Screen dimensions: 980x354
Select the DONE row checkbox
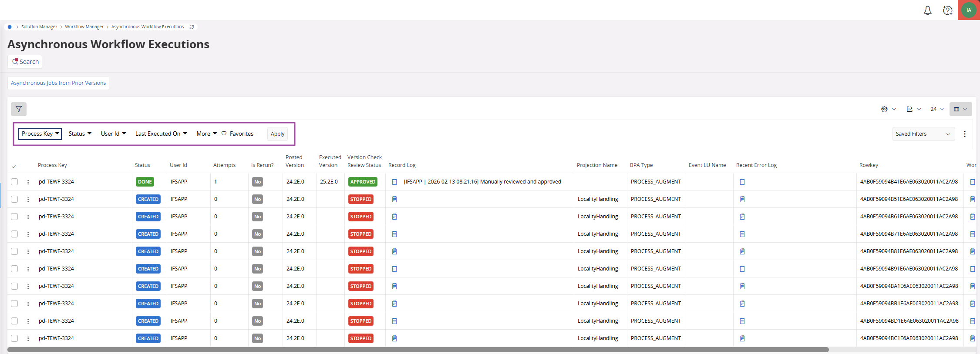pos(14,182)
